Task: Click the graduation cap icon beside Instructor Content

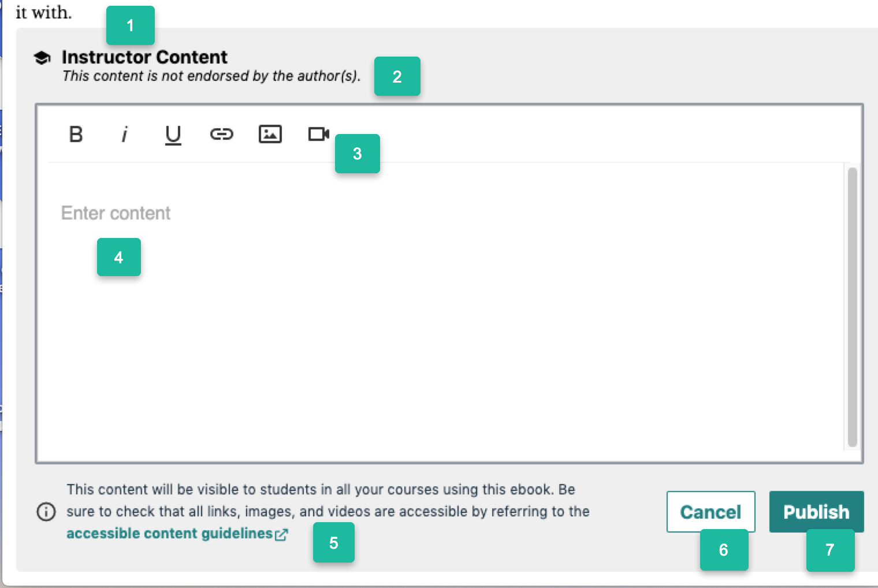Action: [42, 58]
